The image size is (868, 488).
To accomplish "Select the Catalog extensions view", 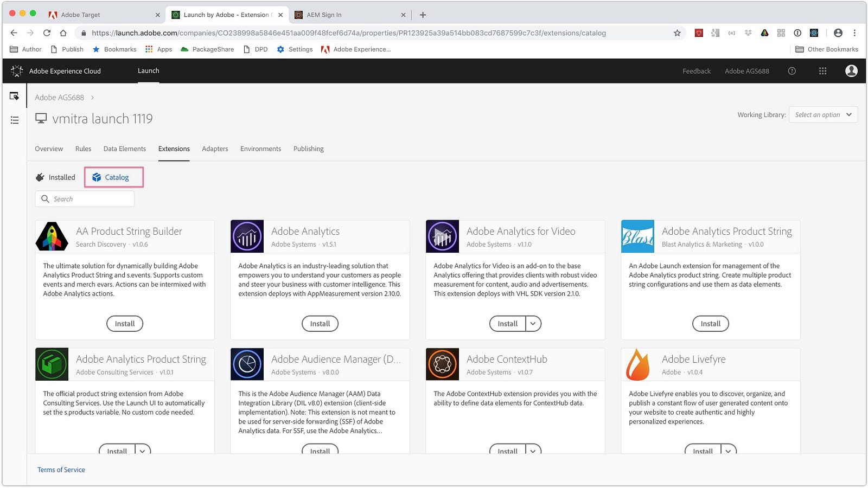I will (x=111, y=177).
